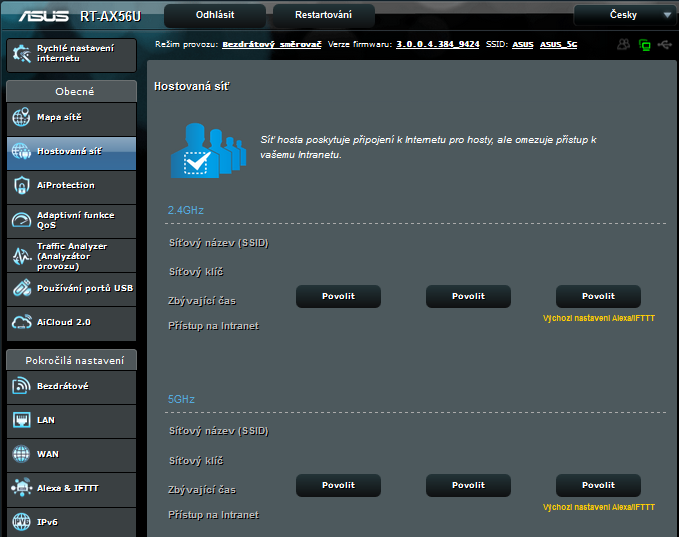Open the ASUS_5G SSID link
Viewport: 679px width, 537px height.
559,45
